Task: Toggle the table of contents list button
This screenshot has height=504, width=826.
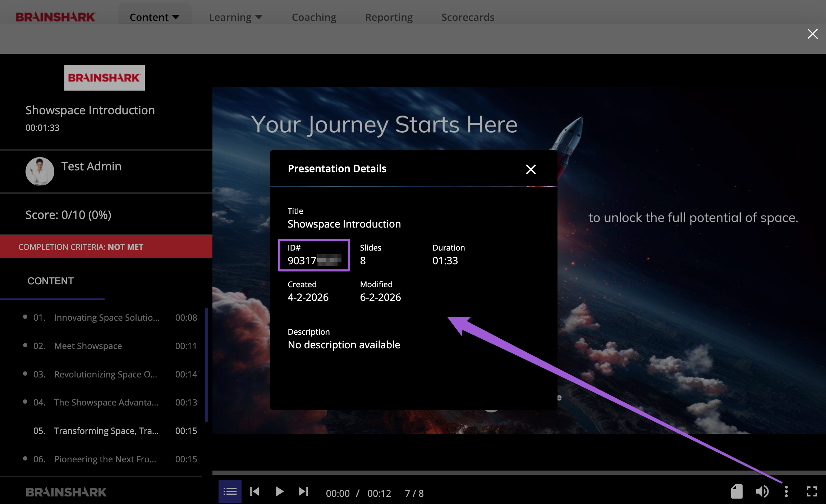Action: (230, 491)
